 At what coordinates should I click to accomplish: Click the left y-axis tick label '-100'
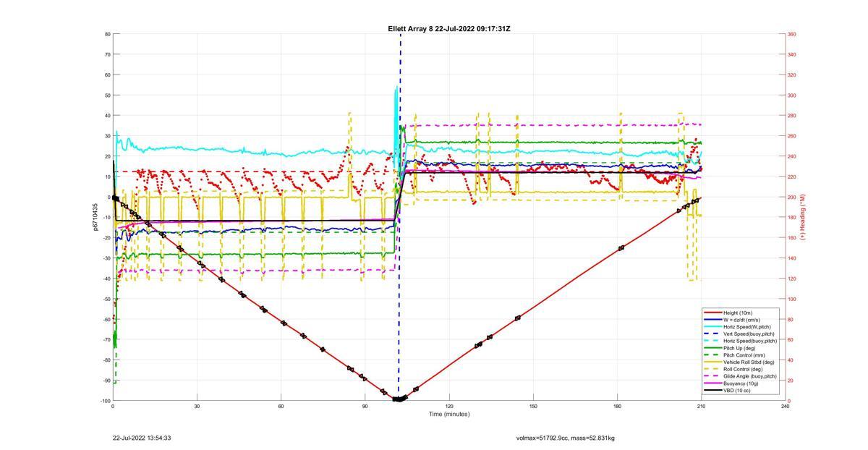click(x=105, y=401)
